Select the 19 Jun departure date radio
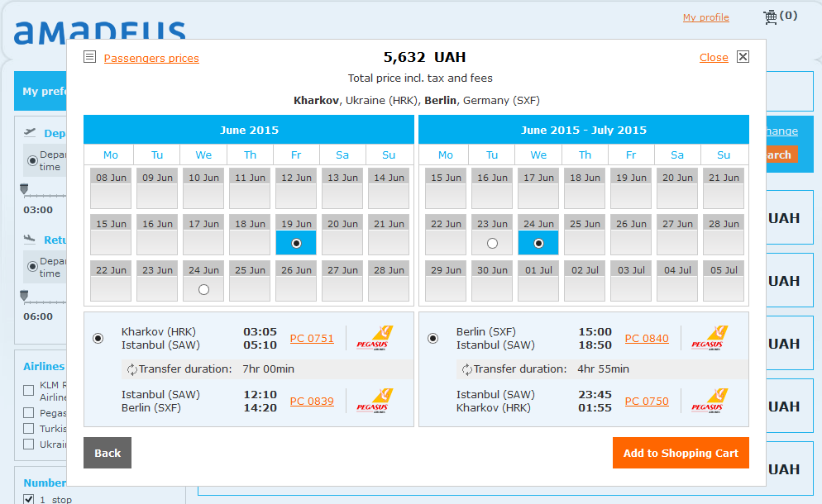This screenshot has height=504, width=822. 296,243
